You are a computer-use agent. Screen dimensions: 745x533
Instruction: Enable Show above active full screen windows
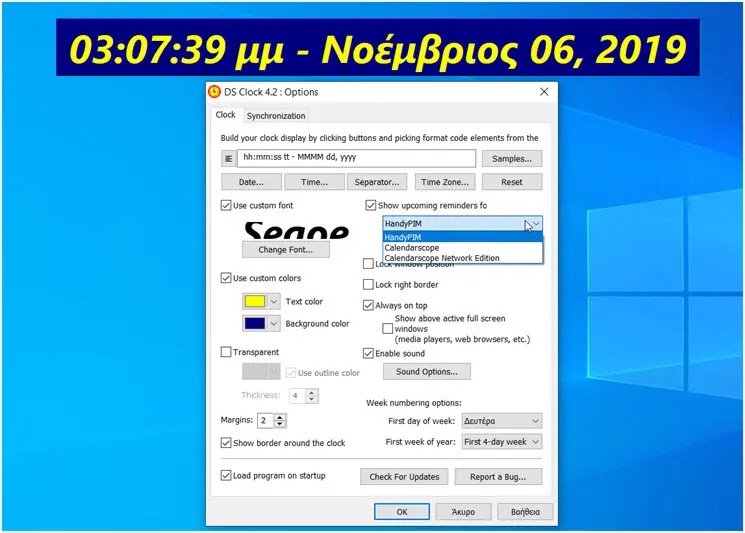pos(388,329)
